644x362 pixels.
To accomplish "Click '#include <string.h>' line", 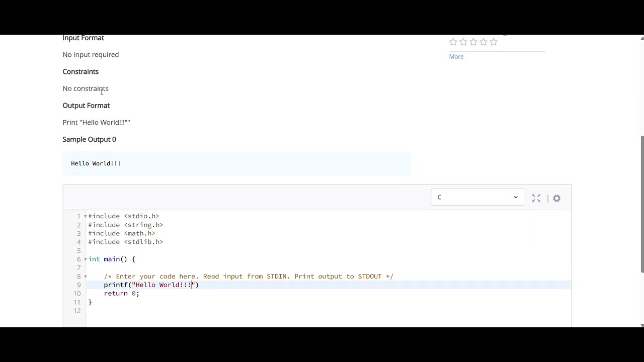I will tap(126, 225).
